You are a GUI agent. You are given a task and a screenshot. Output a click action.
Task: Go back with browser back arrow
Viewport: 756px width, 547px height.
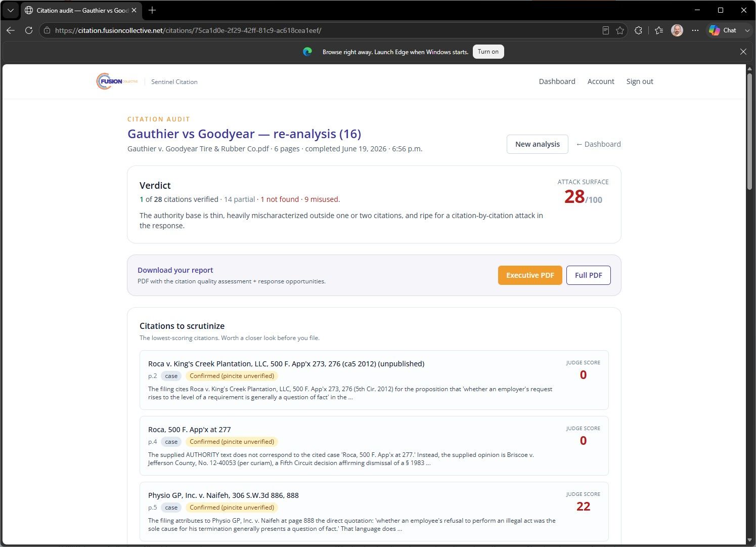tap(11, 30)
